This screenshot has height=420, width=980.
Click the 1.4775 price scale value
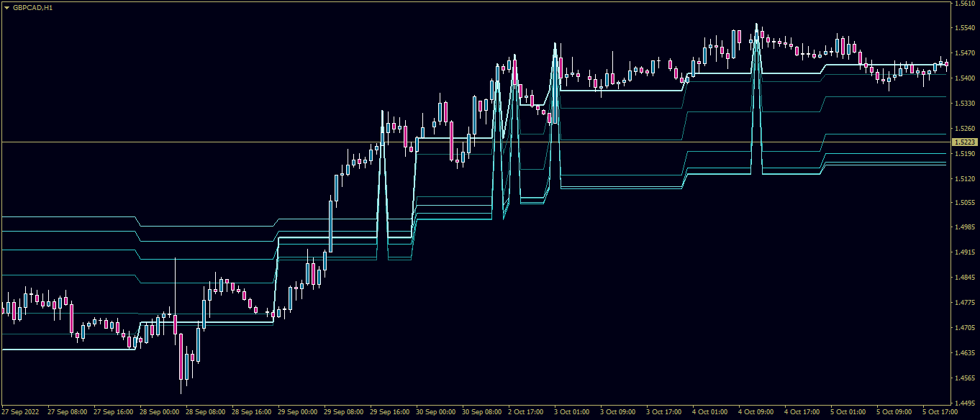tap(964, 303)
